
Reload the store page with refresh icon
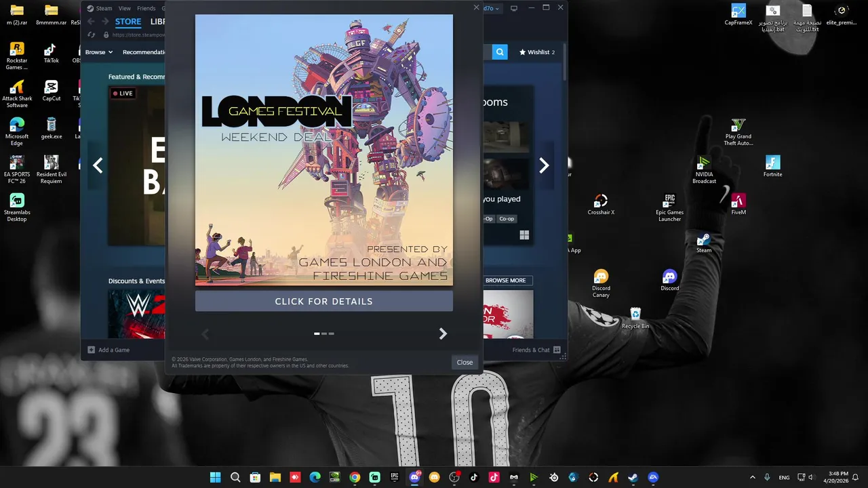(91, 35)
